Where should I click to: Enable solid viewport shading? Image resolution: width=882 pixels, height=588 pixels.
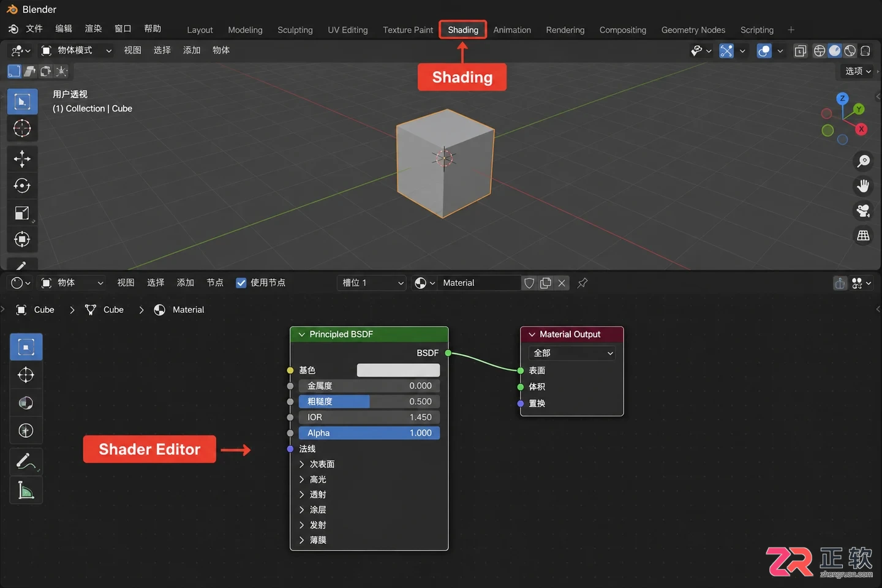pos(835,51)
